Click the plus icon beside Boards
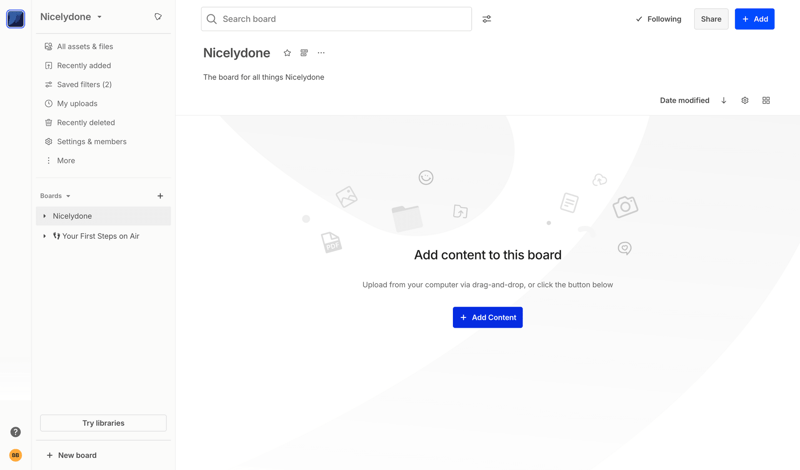Viewport: 800px width, 470px height. pyautogui.click(x=160, y=196)
